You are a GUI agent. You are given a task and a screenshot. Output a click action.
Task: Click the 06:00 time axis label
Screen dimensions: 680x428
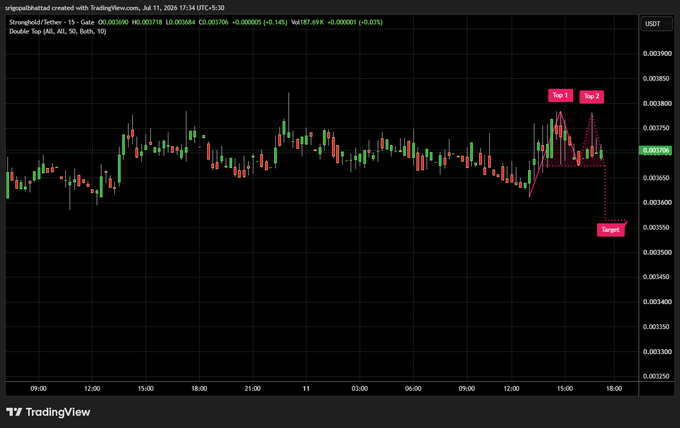(x=413, y=389)
